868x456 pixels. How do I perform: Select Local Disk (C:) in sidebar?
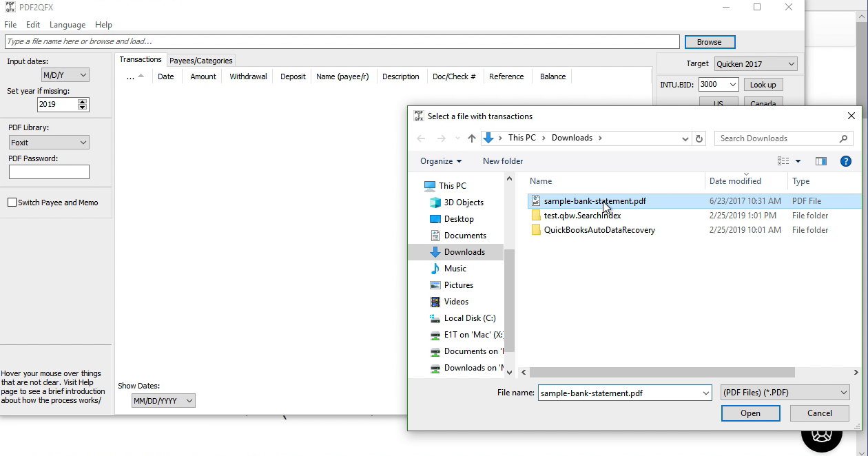pyautogui.click(x=470, y=318)
